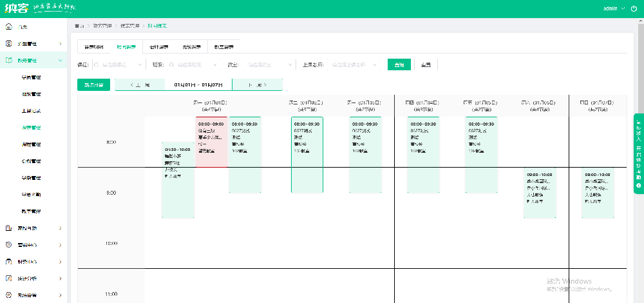Select the 时间课表 tab

coord(126,47)
